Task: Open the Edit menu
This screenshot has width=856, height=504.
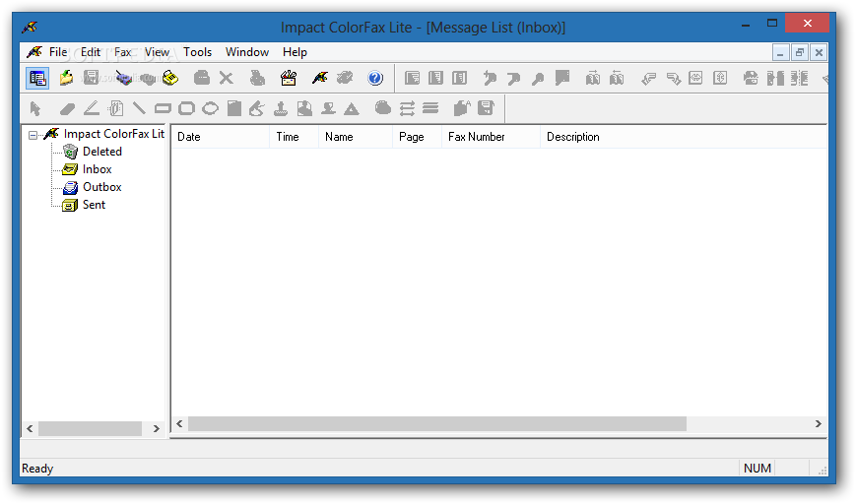Action: (91, 52)
